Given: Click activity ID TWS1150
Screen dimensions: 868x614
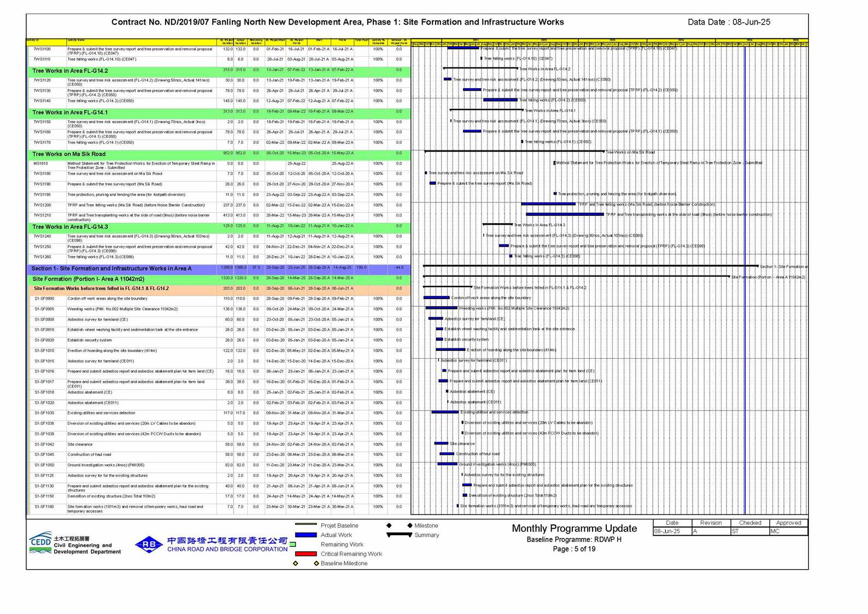Looking at the screenshot, I should click(x=42, y=122).
